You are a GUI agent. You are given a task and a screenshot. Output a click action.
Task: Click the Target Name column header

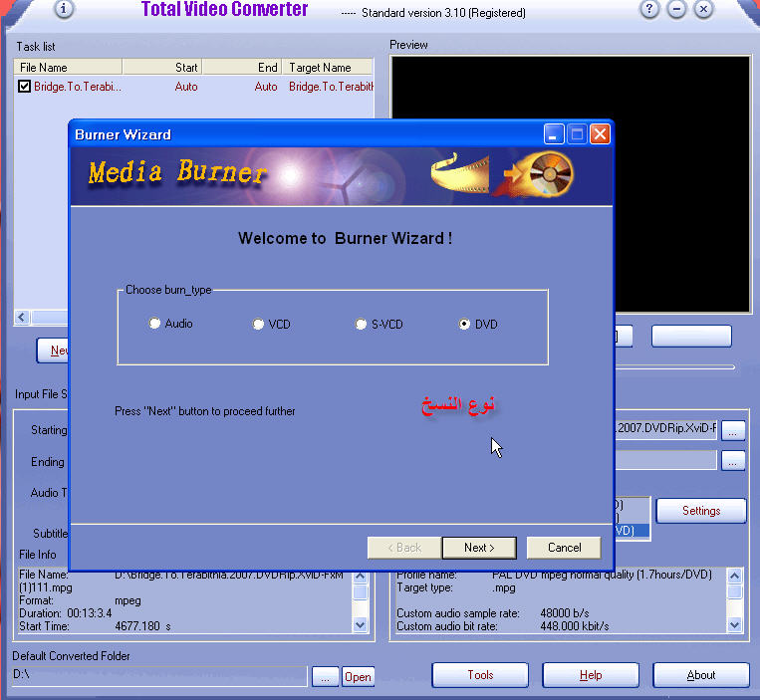(328, 67)
